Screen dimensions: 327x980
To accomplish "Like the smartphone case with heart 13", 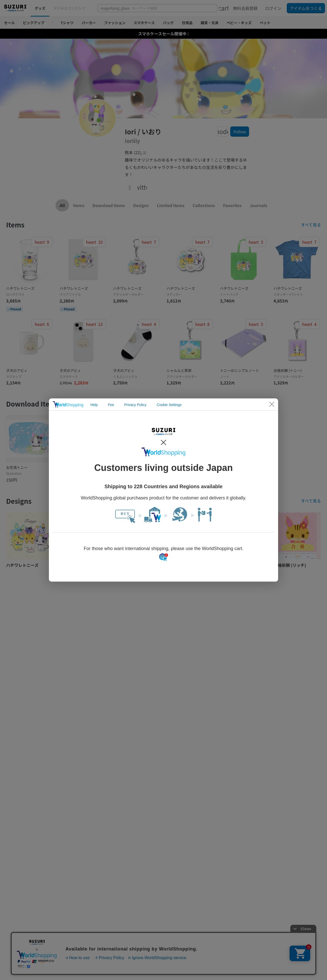I will click(94, 325).
